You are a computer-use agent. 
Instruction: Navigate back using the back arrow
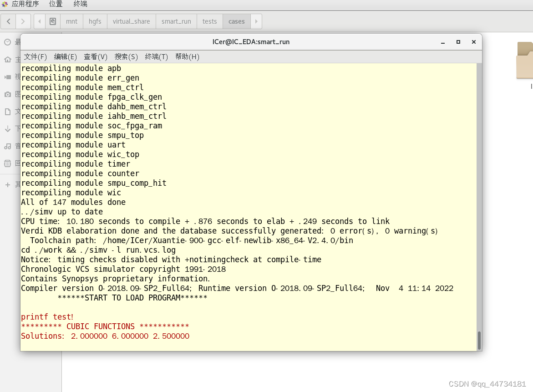pyautogui.click(x=8, y=21)
